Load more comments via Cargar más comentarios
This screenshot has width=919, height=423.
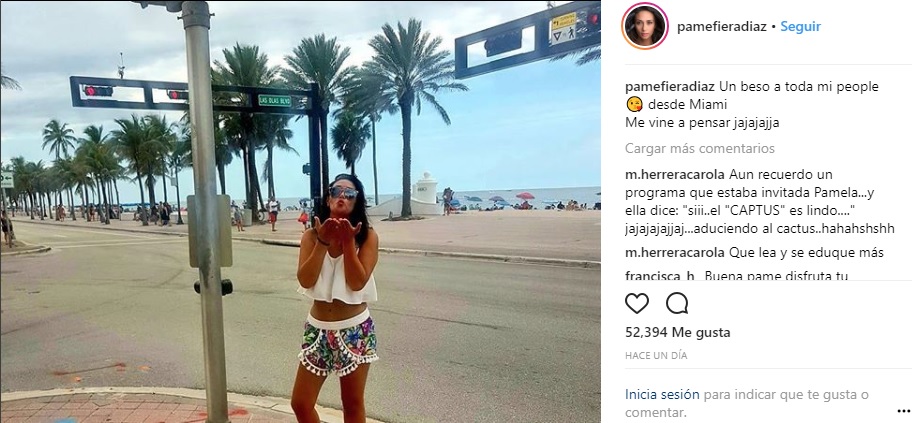(700, 148)
